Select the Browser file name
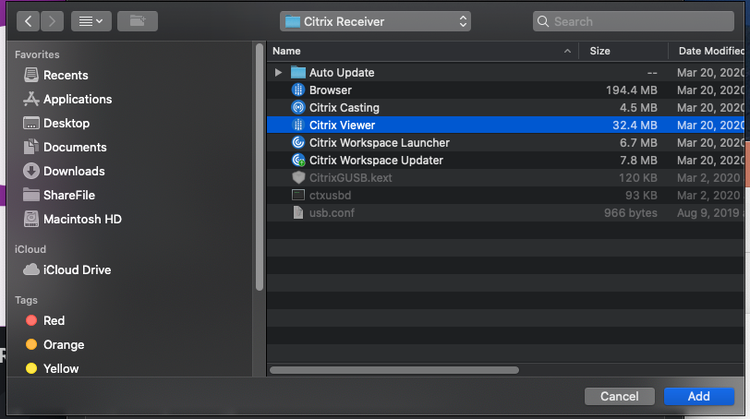 point(331,90)
